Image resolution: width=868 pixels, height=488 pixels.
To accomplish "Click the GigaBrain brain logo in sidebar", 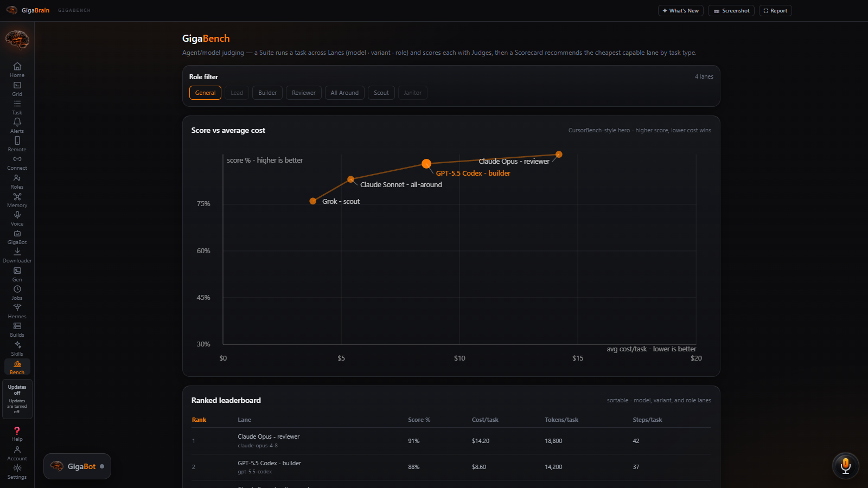I will [17, 40].
